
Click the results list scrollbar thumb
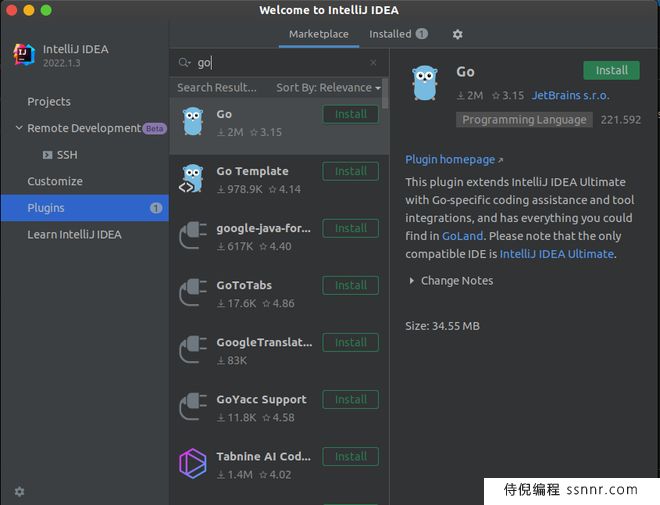point(385,93)
